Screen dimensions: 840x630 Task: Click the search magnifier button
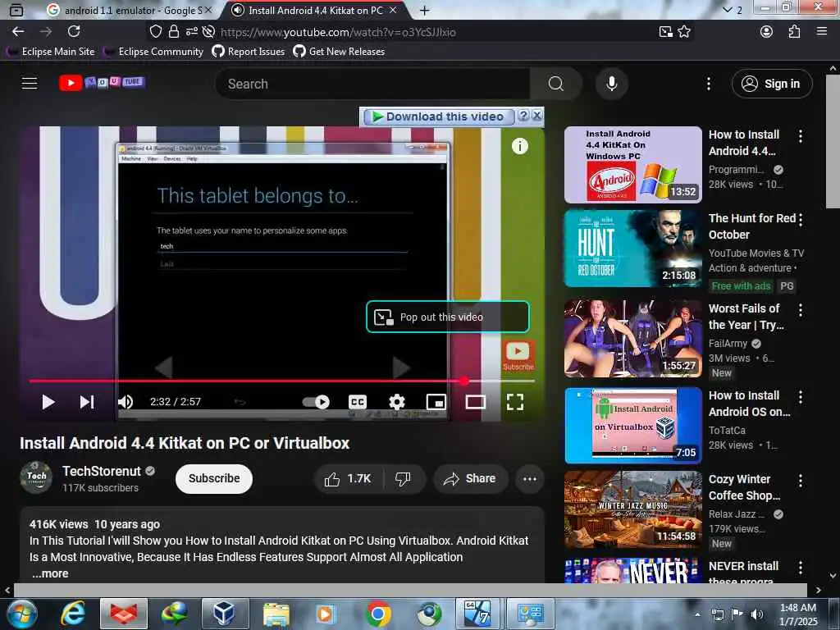(x=555, y=84)
